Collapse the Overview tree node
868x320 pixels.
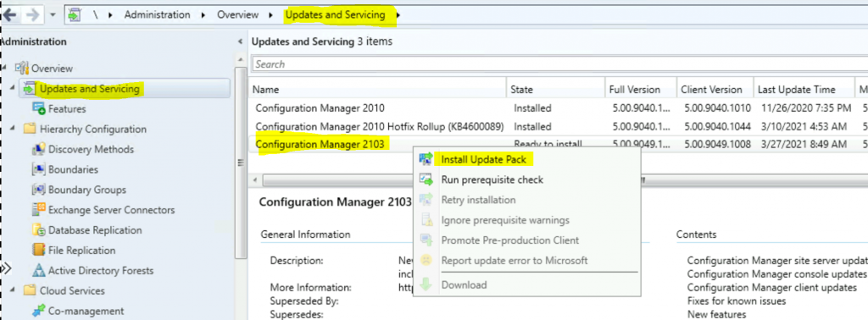4,68
